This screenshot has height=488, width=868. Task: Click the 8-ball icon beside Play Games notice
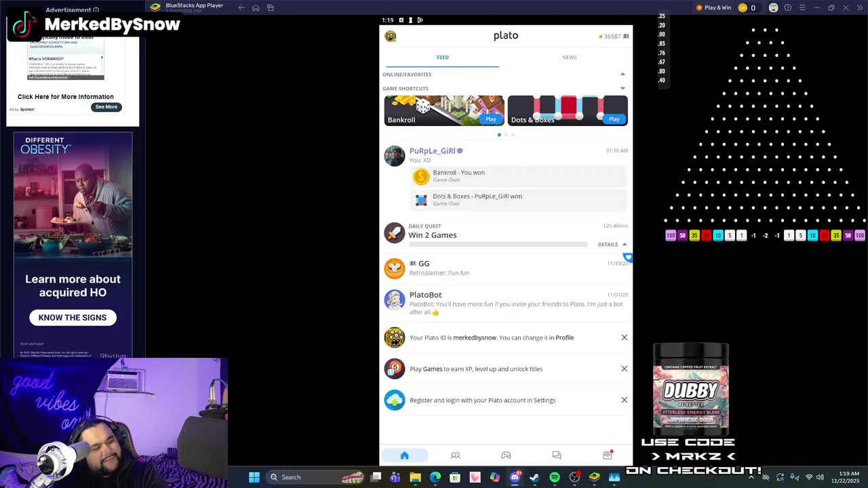394,369
